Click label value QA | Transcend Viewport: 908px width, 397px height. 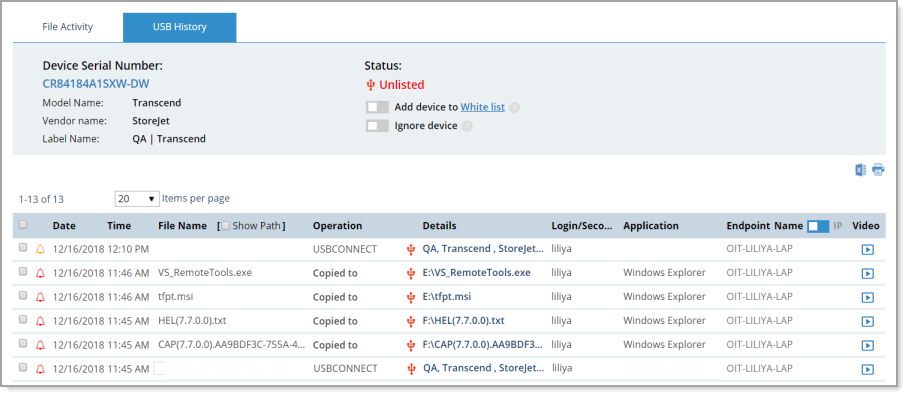(169, 139)
